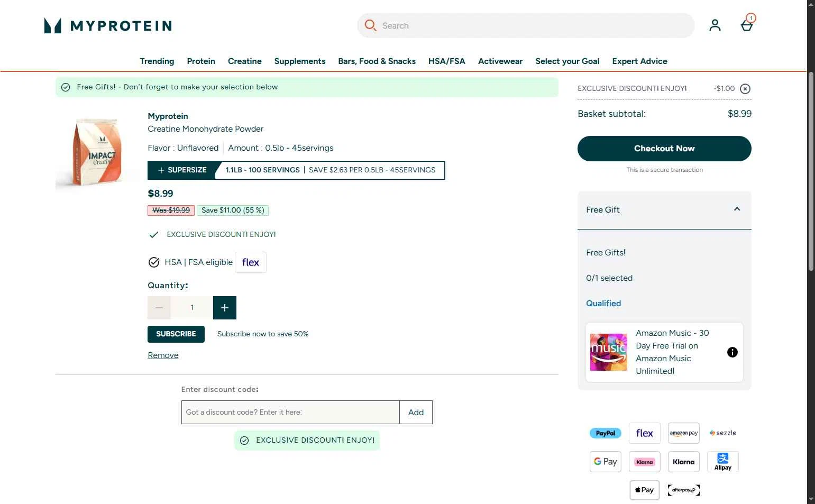Select the Amazon Music free gift thumbnail
This screenshot has height=504, width=815.
click(x=609, y=352)
